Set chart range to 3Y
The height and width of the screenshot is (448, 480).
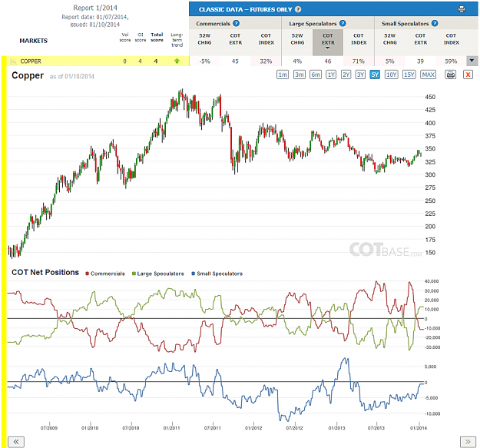click(x=361, y=75)
